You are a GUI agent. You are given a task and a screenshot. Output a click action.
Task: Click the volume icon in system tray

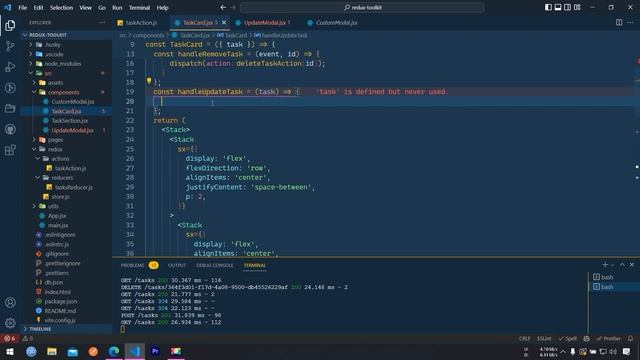pos(613,351)
